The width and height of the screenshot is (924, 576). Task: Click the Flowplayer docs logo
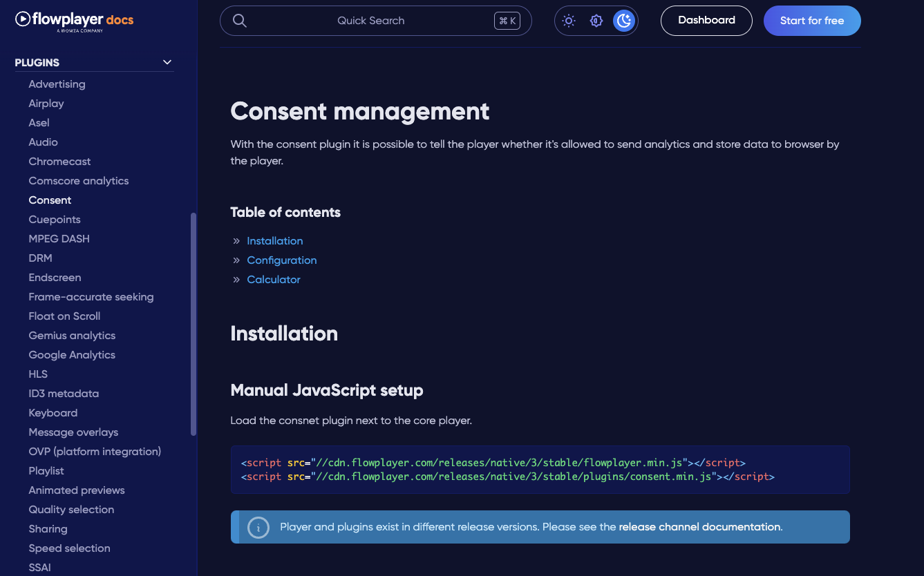[75, 21]
